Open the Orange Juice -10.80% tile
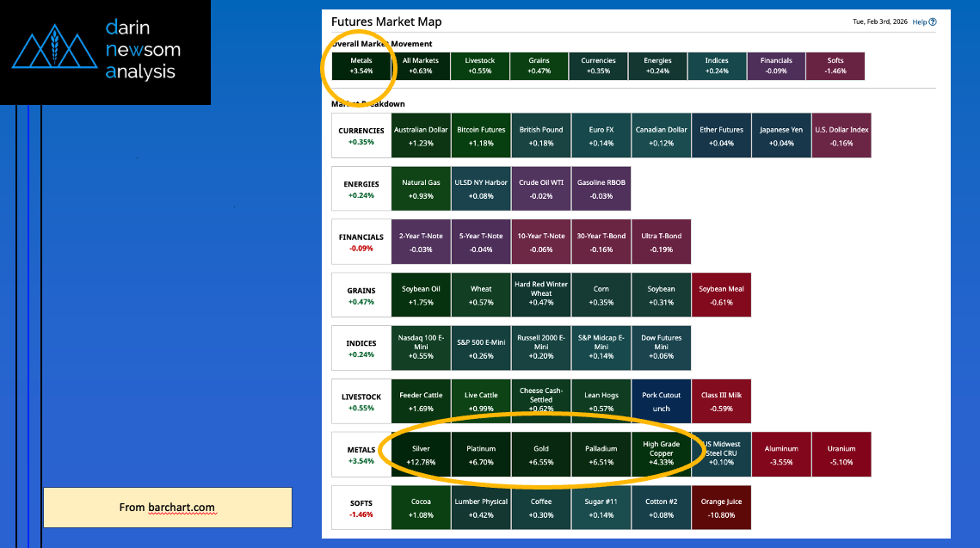Viewport: 980px width, 548px height. 721,508
